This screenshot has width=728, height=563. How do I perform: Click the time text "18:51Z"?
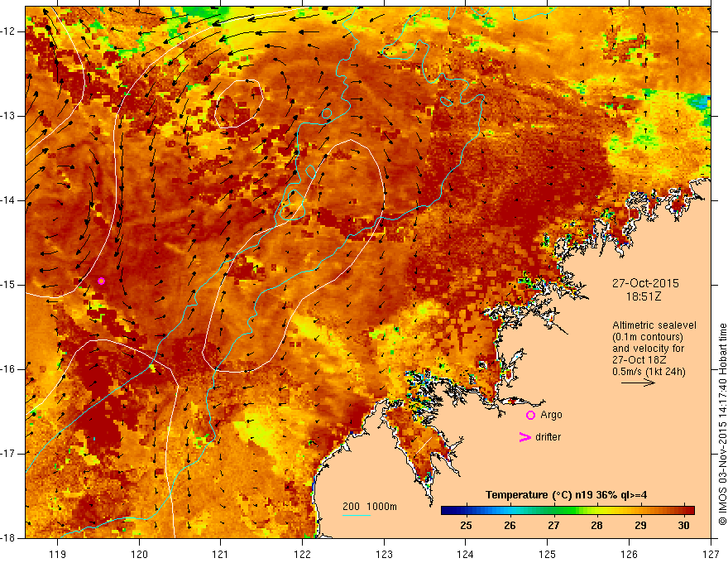[x=643, y=296]
